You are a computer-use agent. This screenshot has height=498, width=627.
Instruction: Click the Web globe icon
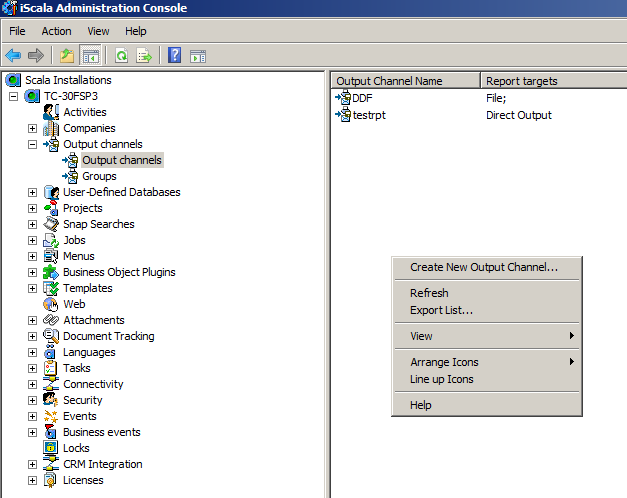point(51,304)
